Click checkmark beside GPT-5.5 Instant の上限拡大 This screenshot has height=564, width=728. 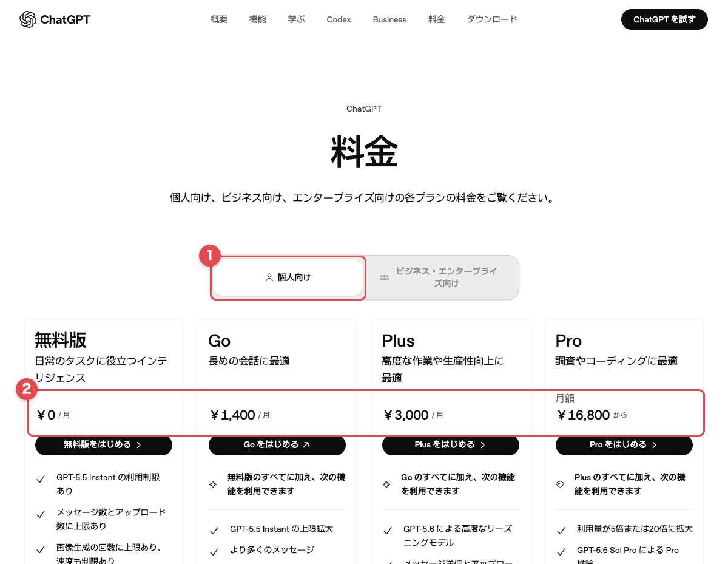pos(214,531)
